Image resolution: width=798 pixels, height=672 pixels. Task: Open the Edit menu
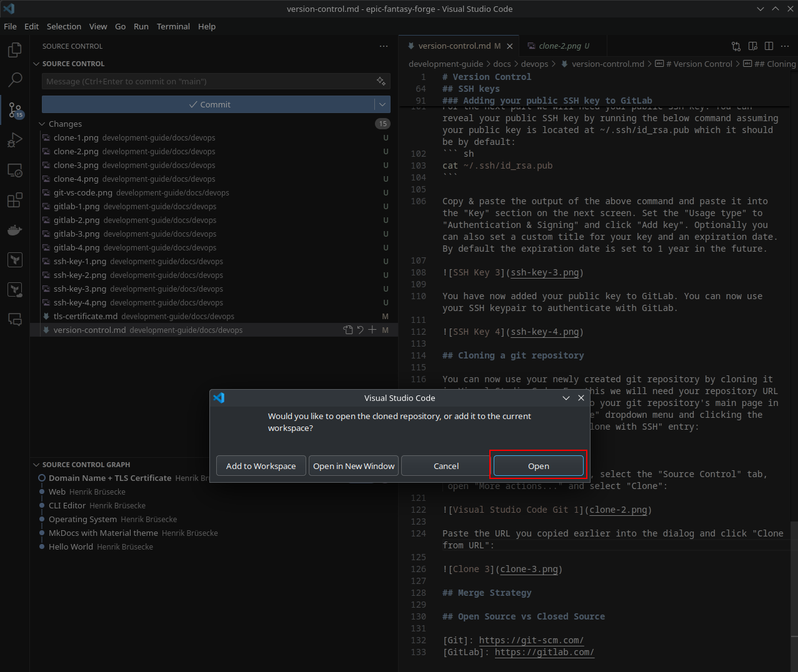pos(31,26)
